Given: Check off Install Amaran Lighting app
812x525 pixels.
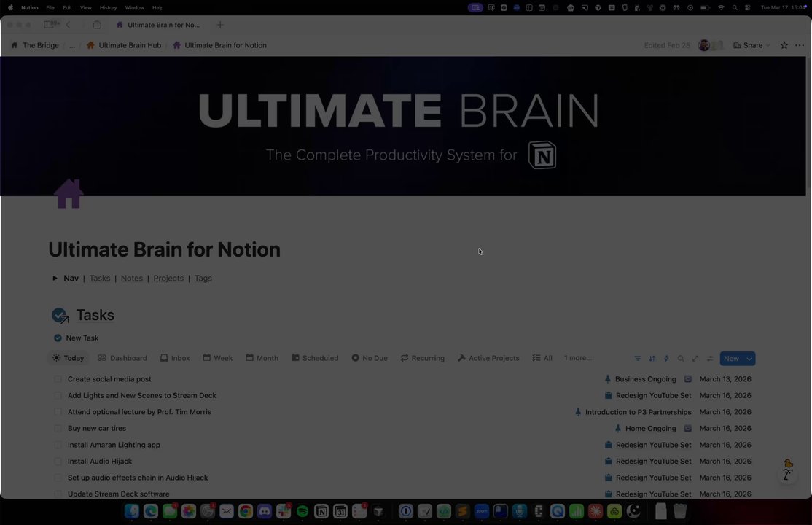Looking at the screenshot, I should (58, 445).
